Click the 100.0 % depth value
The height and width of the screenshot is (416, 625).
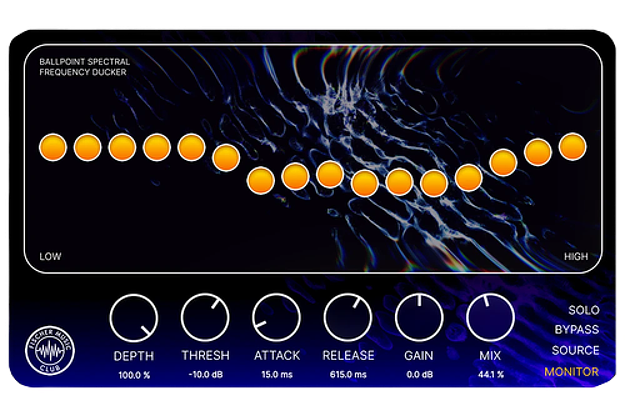[x=134, y=375]
